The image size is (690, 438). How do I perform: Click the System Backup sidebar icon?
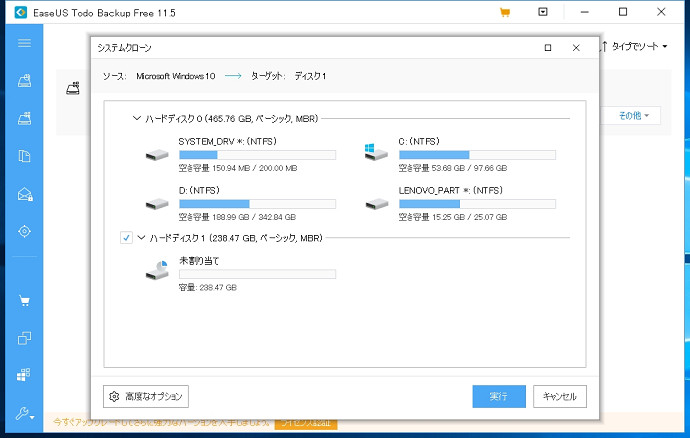pyautogui.click(x=24, y=118)
